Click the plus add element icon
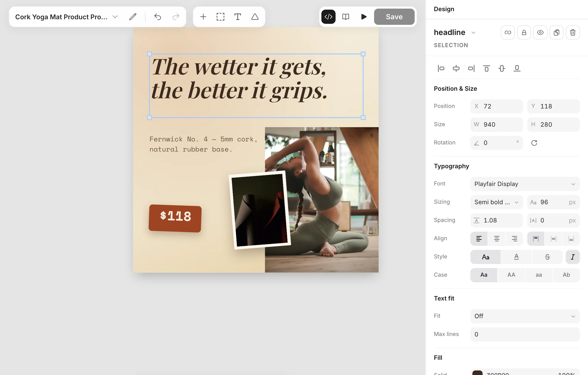The image size is (588, 375). click(203, 17)
